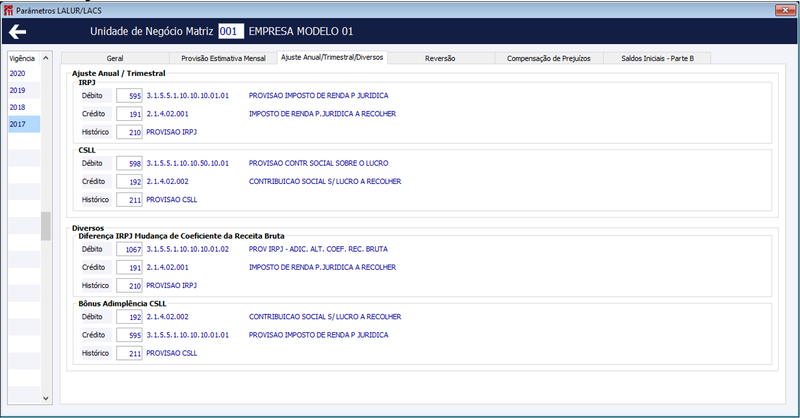This screenshot has width=800, height=418.
Task: Click IRPJ Crédito account code 2.1.4.02.001
Action: pos(167,114)
